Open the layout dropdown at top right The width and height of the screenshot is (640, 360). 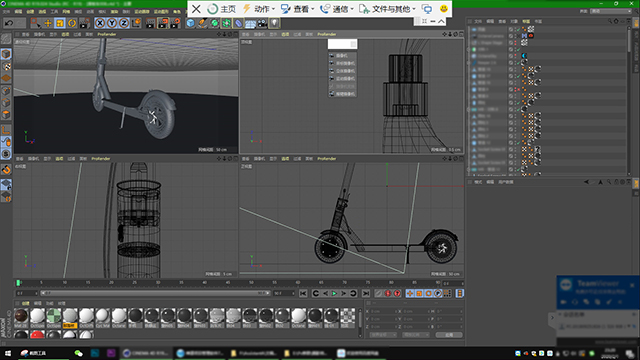pos(611,11)
